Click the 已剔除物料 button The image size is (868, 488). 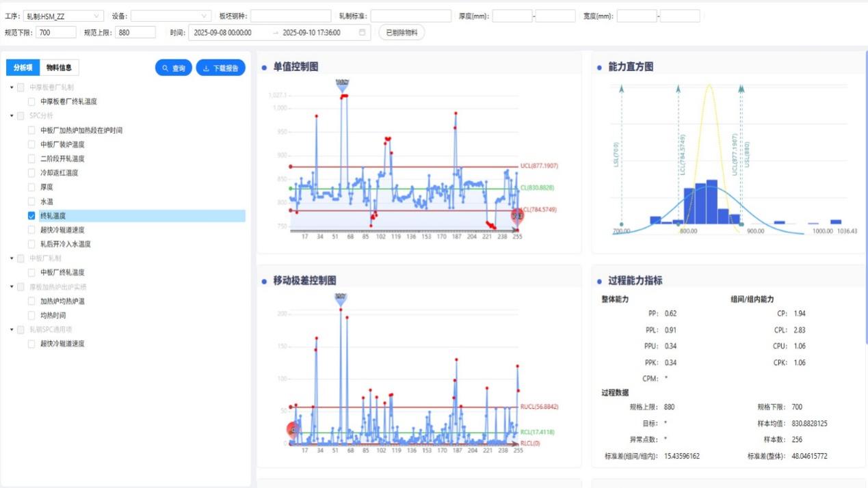tap(402, 32)
